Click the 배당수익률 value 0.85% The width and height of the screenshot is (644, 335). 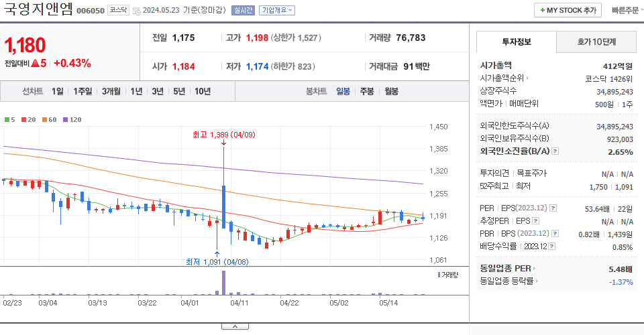(623, 247)
